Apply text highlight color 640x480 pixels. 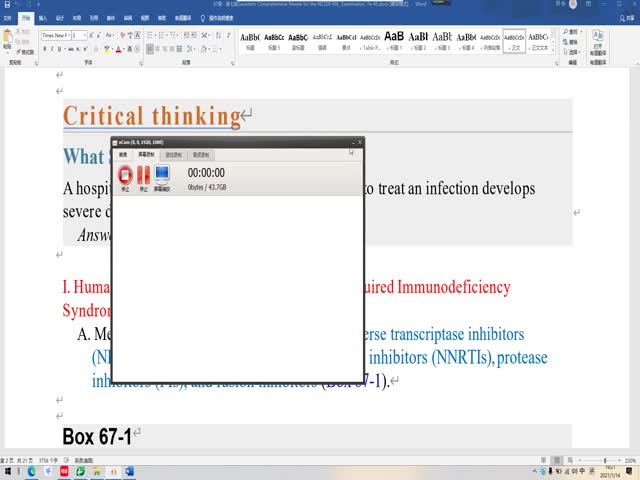click(x=106, y=48)
